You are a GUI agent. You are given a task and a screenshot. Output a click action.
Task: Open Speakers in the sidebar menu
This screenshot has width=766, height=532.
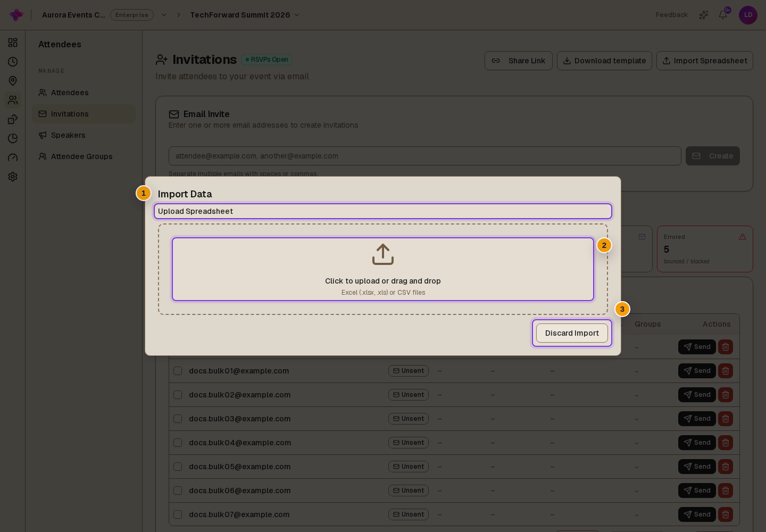click(x=84, y=135)
